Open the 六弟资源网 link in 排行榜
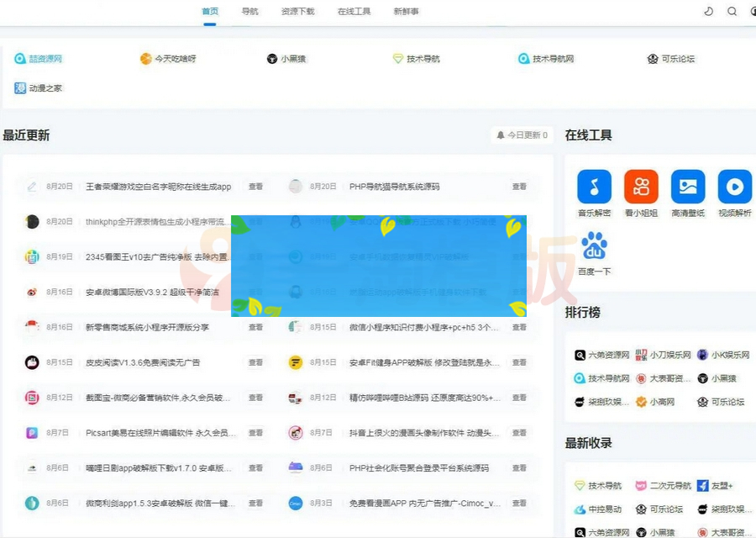The image size is (756, 538). 601,354
